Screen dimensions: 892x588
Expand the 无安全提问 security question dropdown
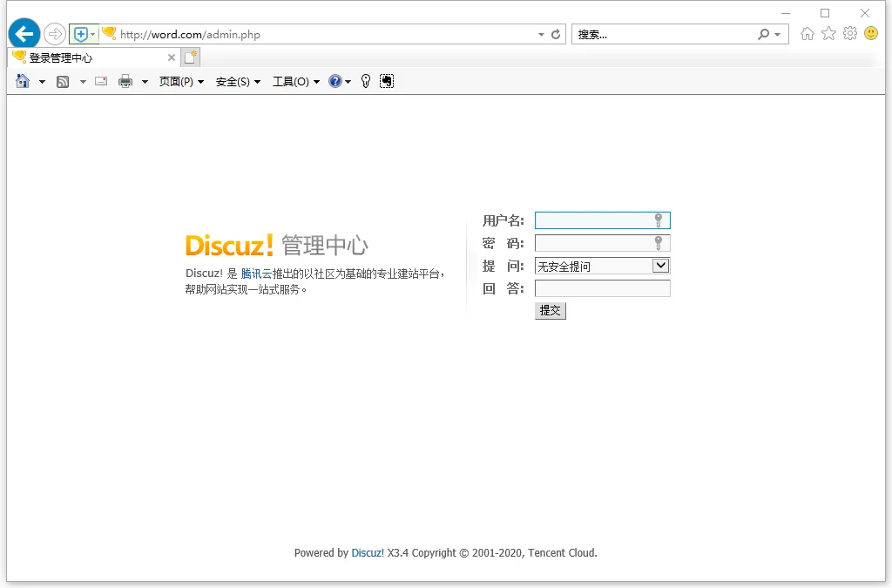coord(660,266)
